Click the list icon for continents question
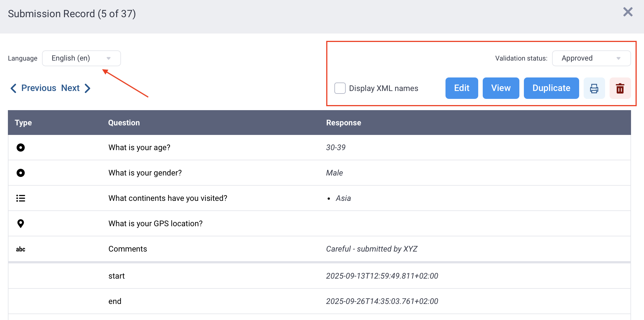Image resolution: width=644 pixels, height=320 pixels. point(21,198)
